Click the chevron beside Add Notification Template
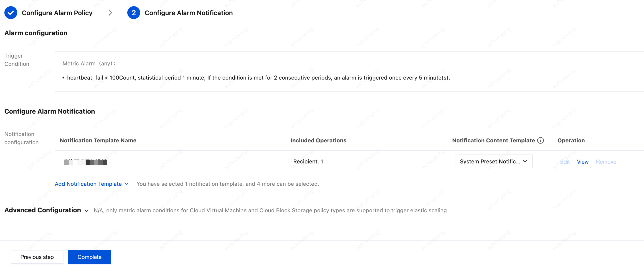The height and width of the screenshot is (272, 644). [x=127, y=184]
